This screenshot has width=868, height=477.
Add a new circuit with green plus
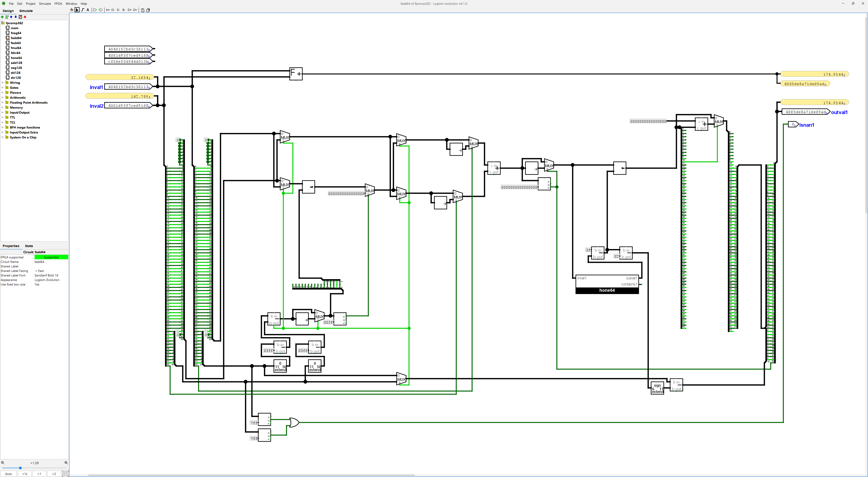3,17
